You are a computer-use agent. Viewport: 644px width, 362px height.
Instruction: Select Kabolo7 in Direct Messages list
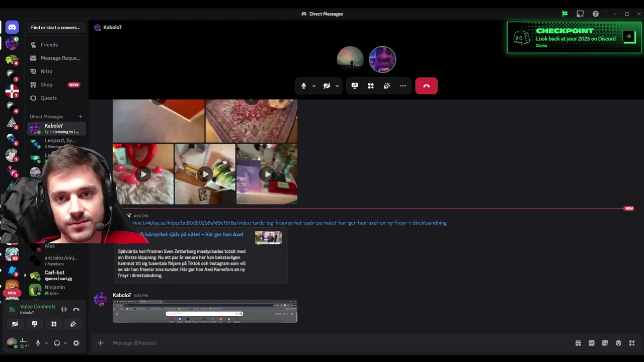pyautogui.click(x=57, y=129)
